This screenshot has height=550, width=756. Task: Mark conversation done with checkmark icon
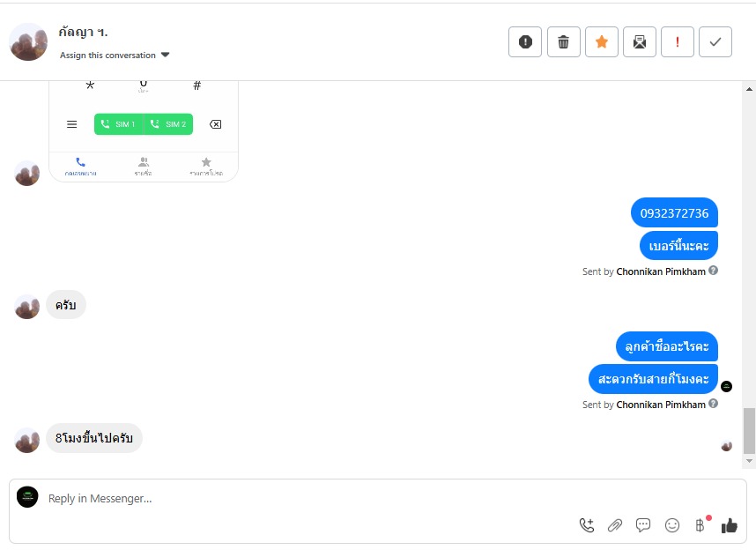pos(715,42)
